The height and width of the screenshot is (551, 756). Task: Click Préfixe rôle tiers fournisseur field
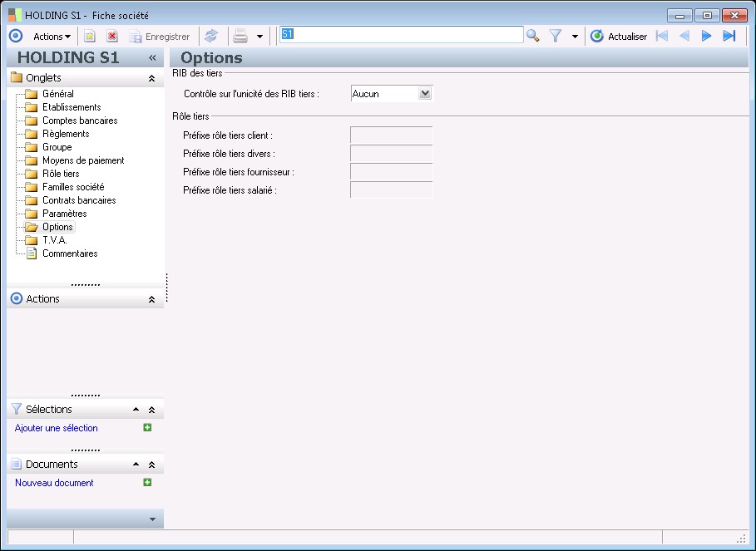pyautogui.click(x=392, y=172)
